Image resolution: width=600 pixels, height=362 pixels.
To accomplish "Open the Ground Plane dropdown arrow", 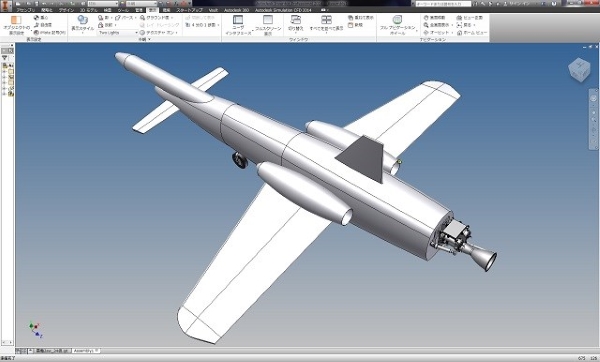I will 172,18.
